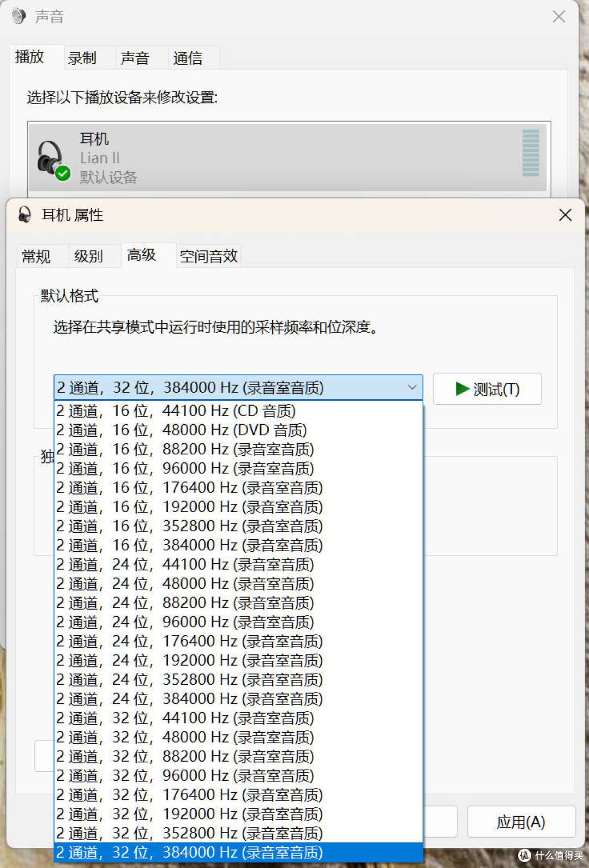The image size is (589, 868).
Task: Choose 16 位, 384000 Hz option
Action: [x=238, y=545]
